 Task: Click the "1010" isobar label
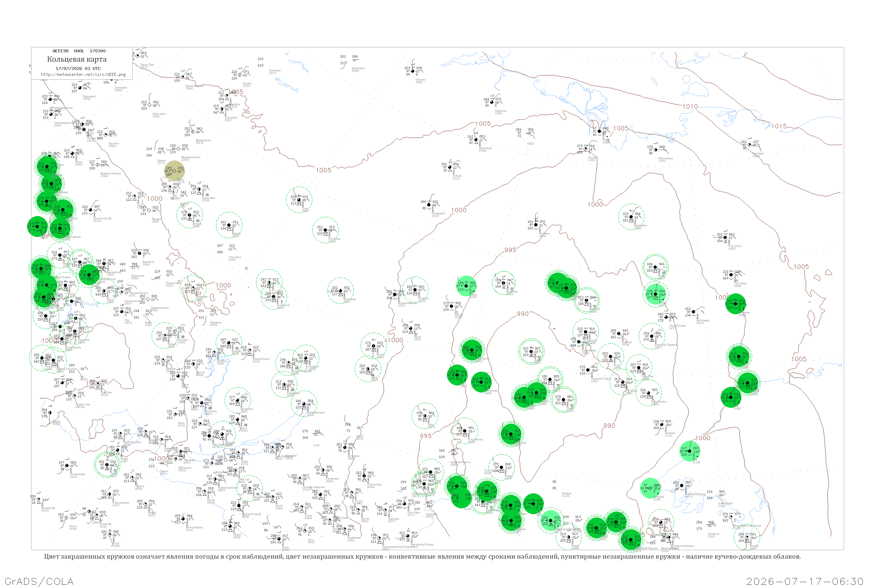pos(690,106)
